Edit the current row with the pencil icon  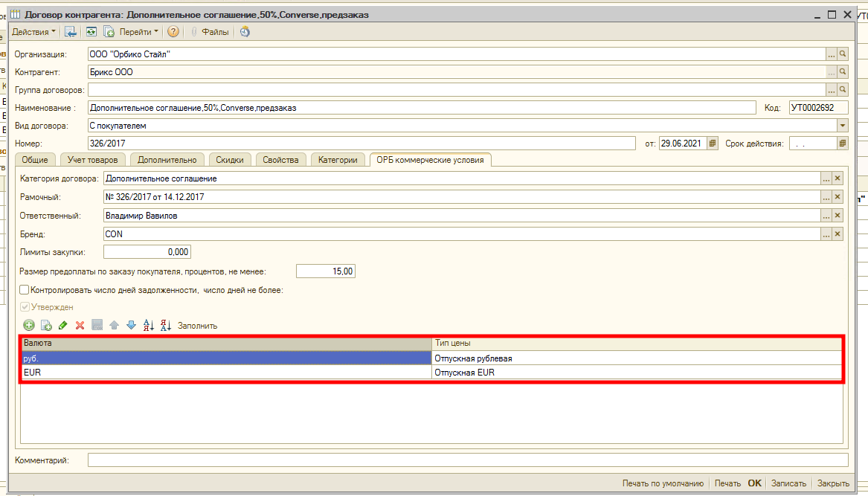(62, 325)
